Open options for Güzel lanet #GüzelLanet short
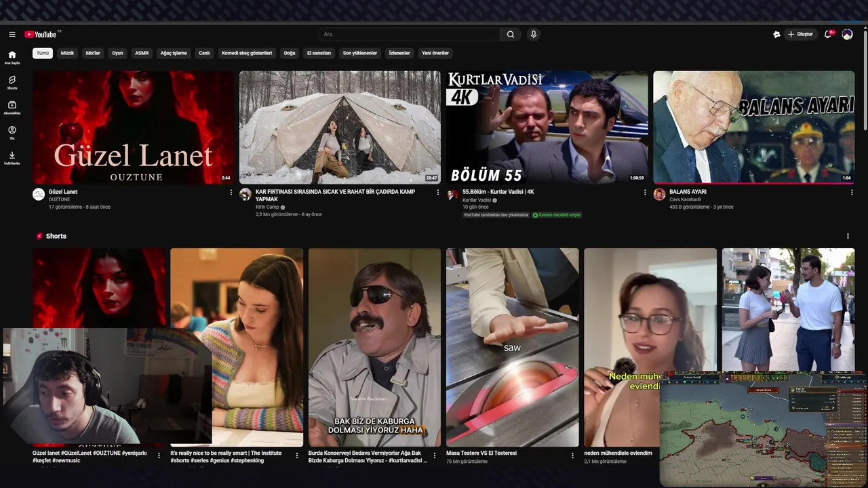The width and height of the screenshot is (868, 488). coord(159,455)
